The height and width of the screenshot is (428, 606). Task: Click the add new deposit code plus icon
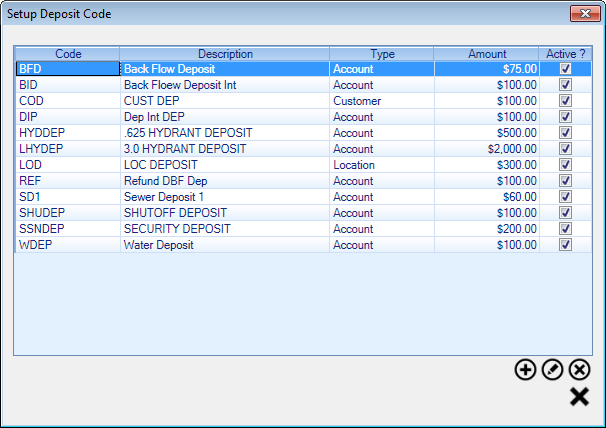click(x=525, y=370)
